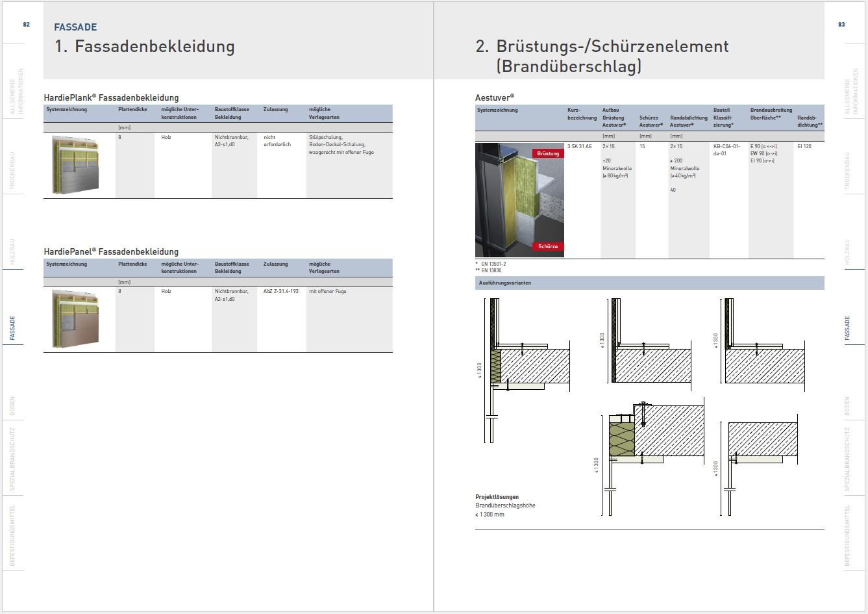Image resolution: width=868 pixels, height=614 pixels.
Task: Click the Aestuver parapet 3D illustration
Action: click(519, 200)
